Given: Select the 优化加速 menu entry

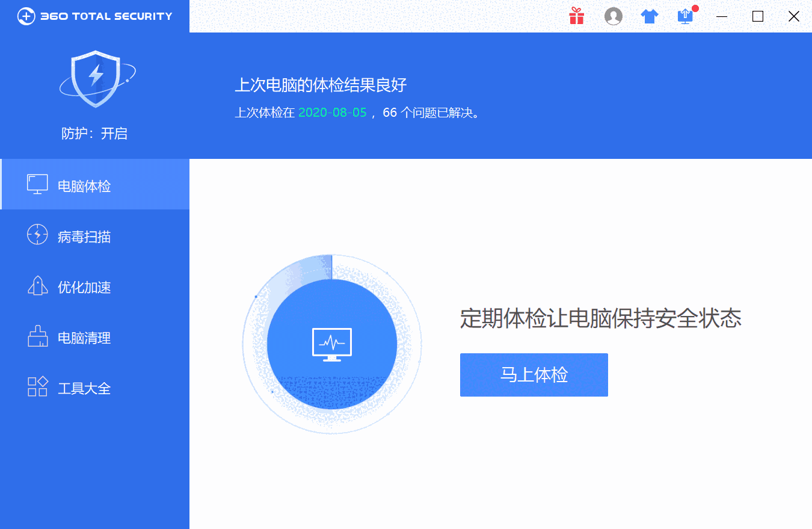Looking at the screenshot, I should click(84, 287).
